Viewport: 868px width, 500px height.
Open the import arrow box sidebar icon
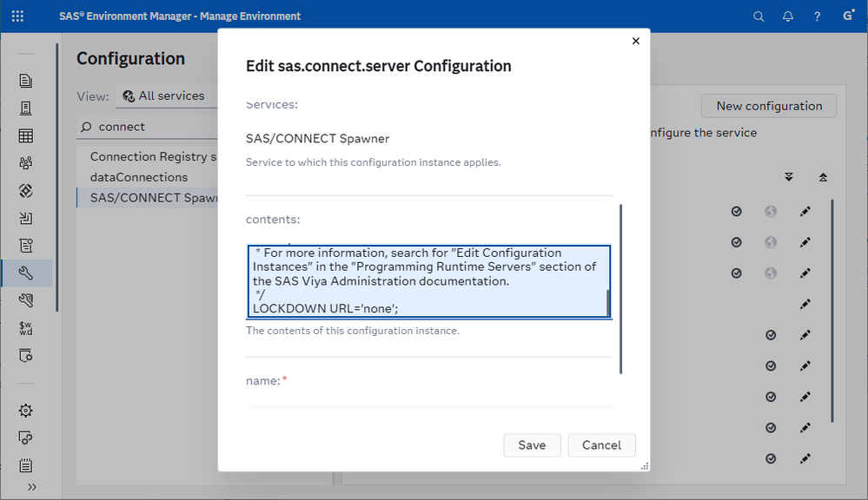coord(25,218)
